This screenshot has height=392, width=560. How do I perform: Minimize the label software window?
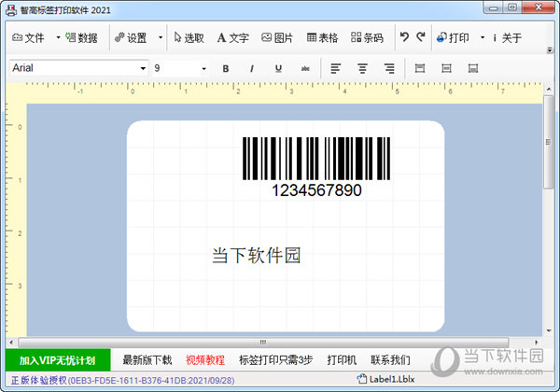coord(494,7)
